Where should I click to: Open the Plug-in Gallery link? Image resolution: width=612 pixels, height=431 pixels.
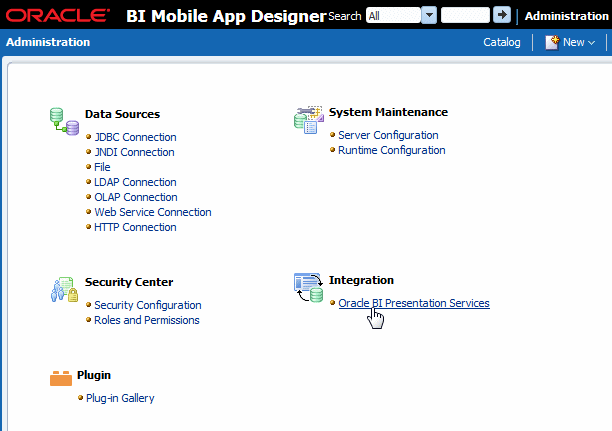point(120,398)
